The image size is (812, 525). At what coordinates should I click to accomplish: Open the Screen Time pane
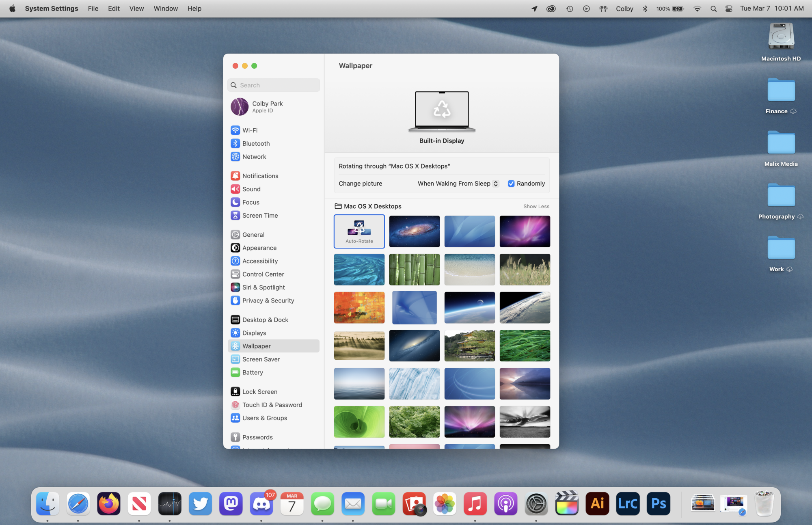(260, 216)
